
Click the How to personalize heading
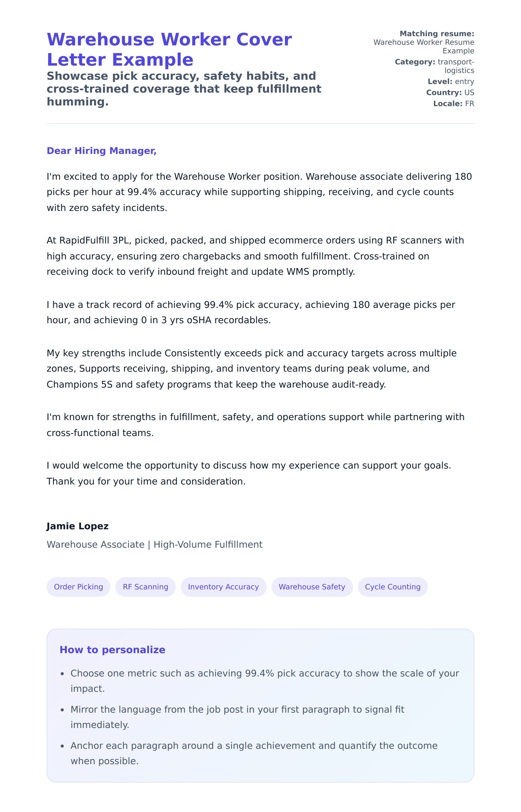112,649
